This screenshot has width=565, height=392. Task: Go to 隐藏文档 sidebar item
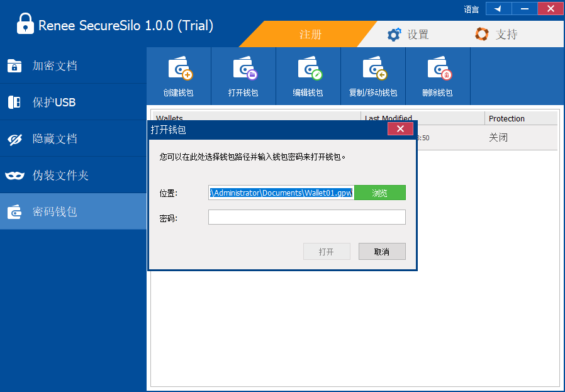[73, 138]
